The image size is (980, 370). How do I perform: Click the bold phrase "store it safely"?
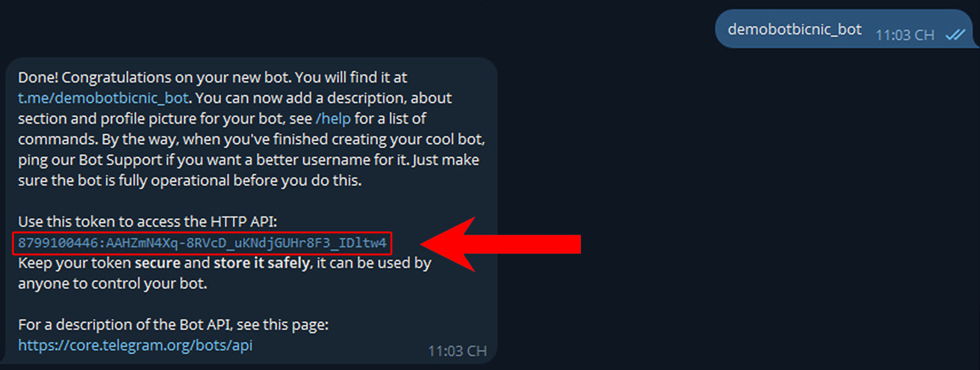(x=261, y=263)
